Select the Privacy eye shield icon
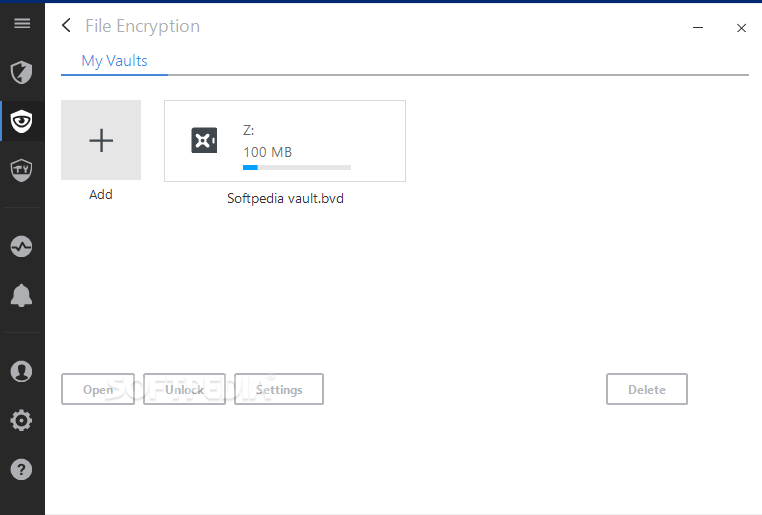The image size is (762, 515). click(21, 121)
